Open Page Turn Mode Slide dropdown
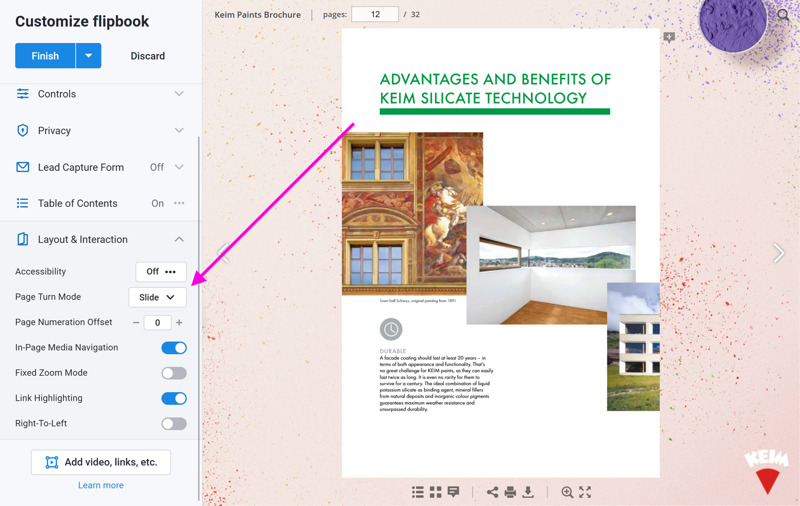The image size is (800, 506). pos(157,297)
